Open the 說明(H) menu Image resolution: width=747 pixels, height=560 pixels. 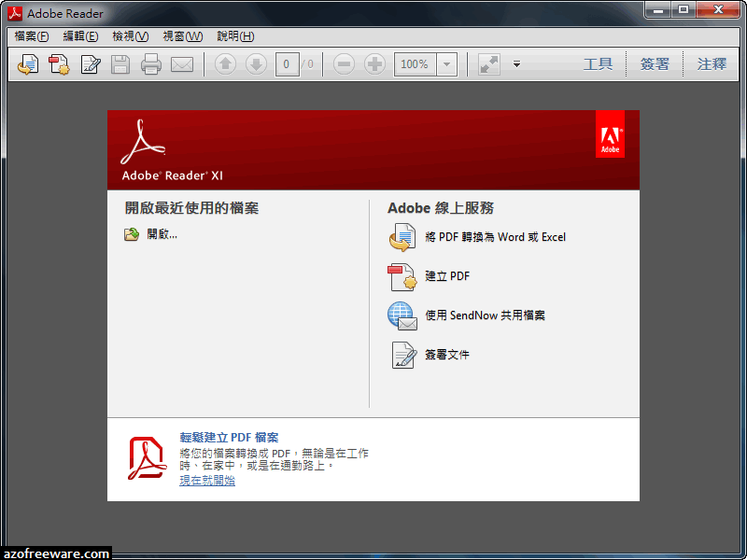coord(235,36)
